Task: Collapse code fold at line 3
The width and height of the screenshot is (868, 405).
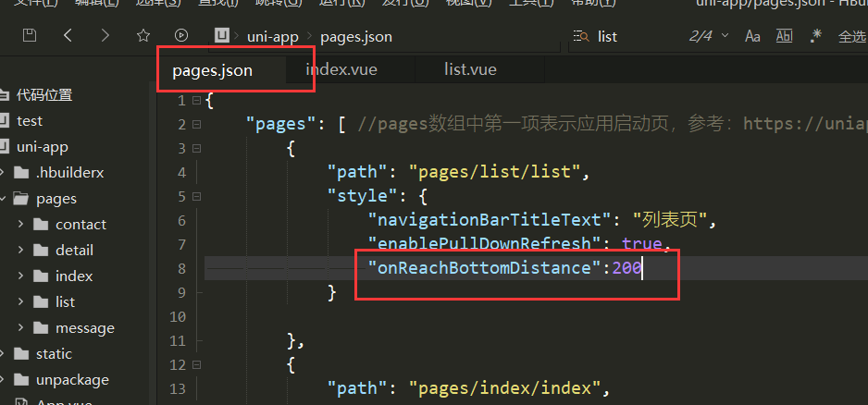Action: tap(196, 148)
